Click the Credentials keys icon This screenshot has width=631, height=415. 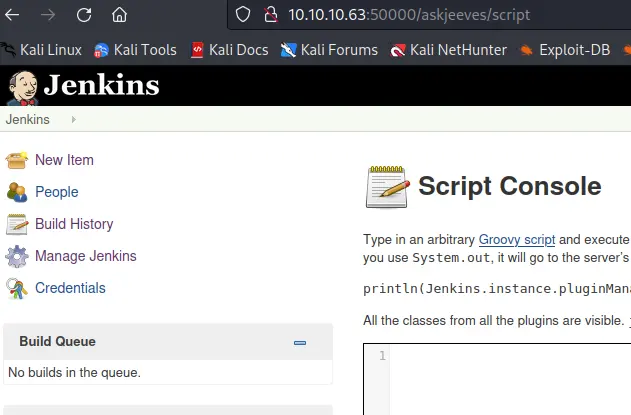click(16, 289)
